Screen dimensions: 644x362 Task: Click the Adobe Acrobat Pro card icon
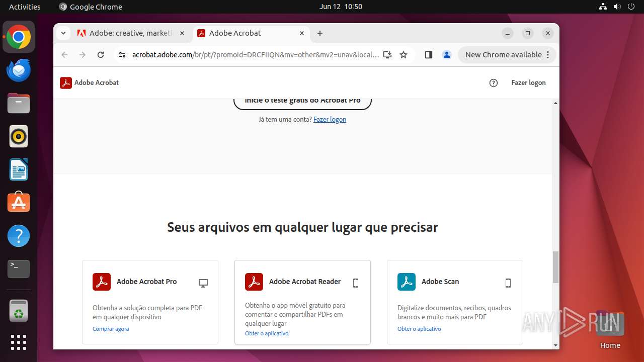[102, 282]
